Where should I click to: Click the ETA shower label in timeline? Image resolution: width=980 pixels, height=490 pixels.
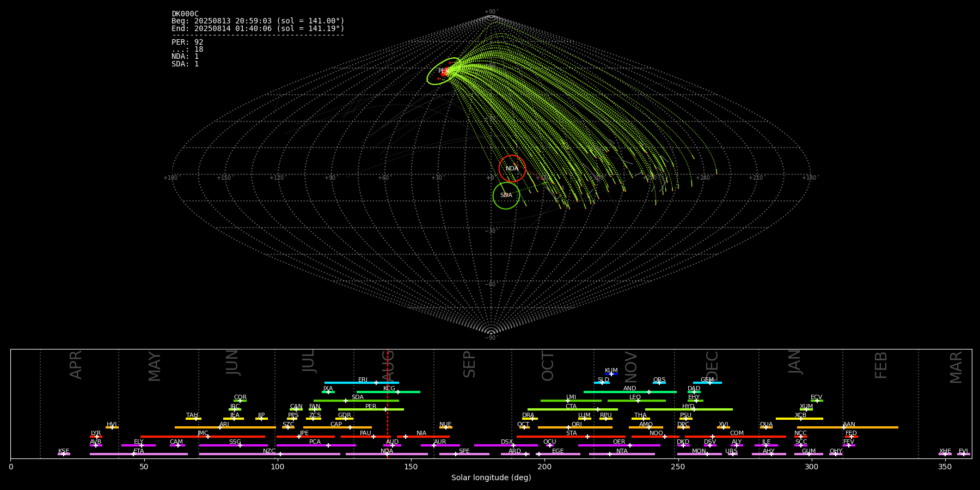click(138, 451)
